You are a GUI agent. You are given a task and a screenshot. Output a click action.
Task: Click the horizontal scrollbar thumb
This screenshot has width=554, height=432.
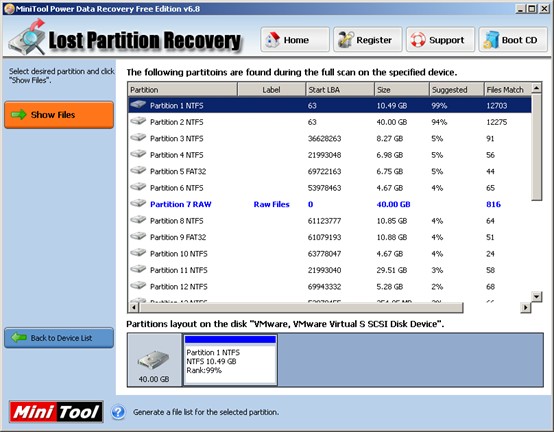pyautogui.click(x=301, y=307)
